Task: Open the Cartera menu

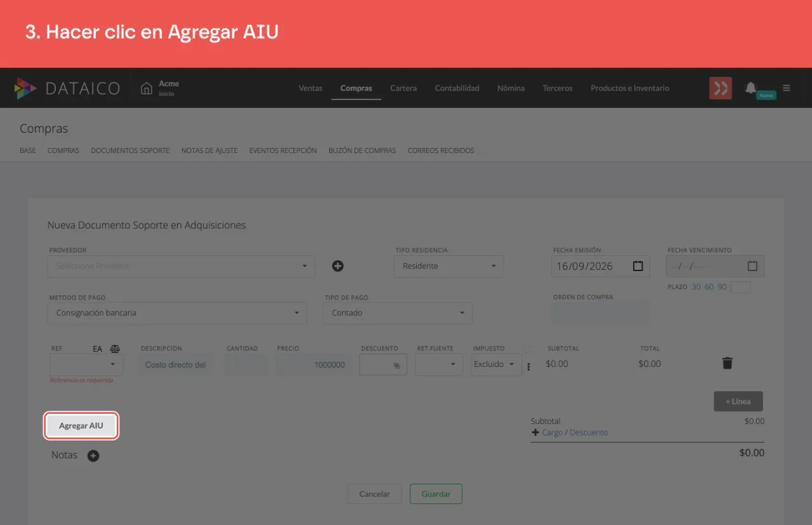Action: 403,88
